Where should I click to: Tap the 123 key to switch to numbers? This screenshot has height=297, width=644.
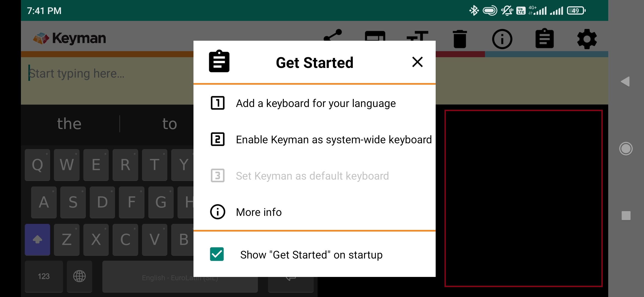point(43,277)
